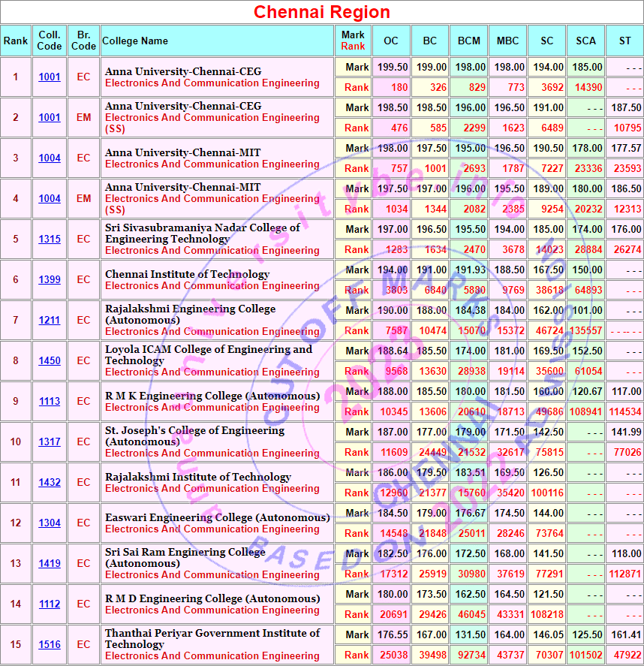The height and width of the screenshot is (666, 644).
Task: Click Sri Sivasubramaniya Nadar College name
Action: [x=202, y=233]
